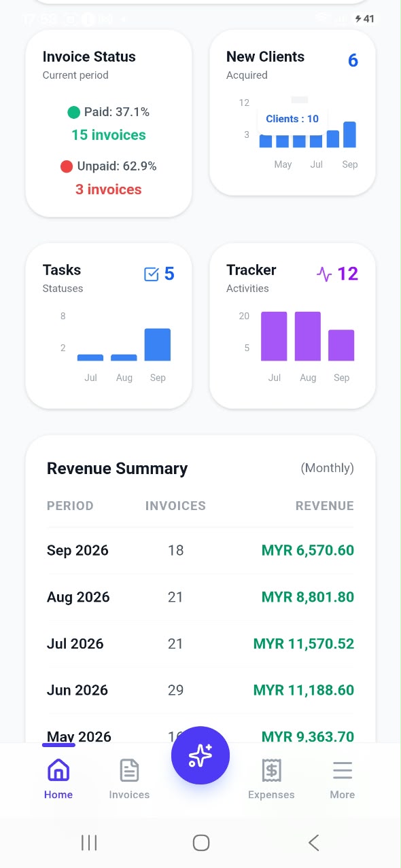The image size is (401, 868).
Task: Tap the '(Monthly)' period label
Action: (x=328, y=468)
